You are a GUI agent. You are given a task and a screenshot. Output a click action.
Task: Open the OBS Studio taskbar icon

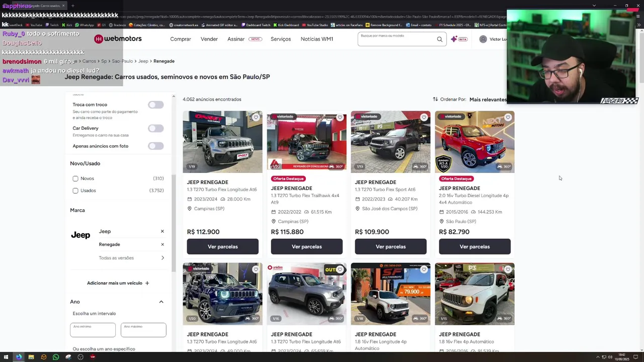coord(80,357)
